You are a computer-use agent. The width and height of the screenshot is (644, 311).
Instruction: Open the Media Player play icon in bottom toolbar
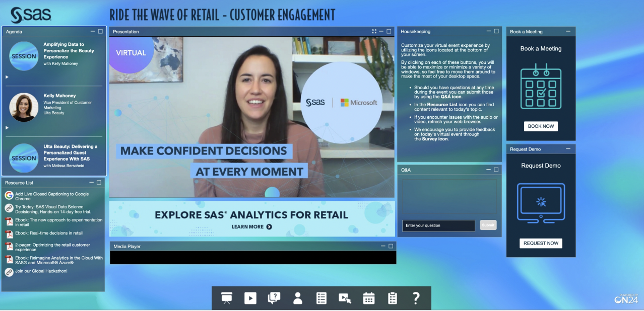(x=250, y=298)
